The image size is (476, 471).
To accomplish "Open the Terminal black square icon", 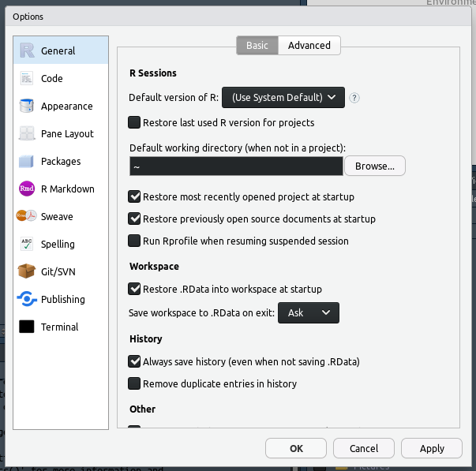I will point(27,327).
